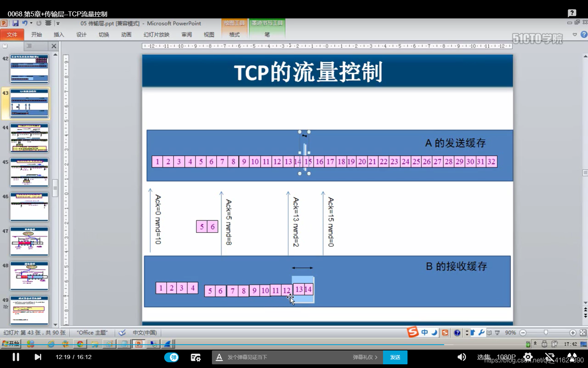Open video player settings gear
This screenshot has height=368, width=588.
[x=528, y=357]
